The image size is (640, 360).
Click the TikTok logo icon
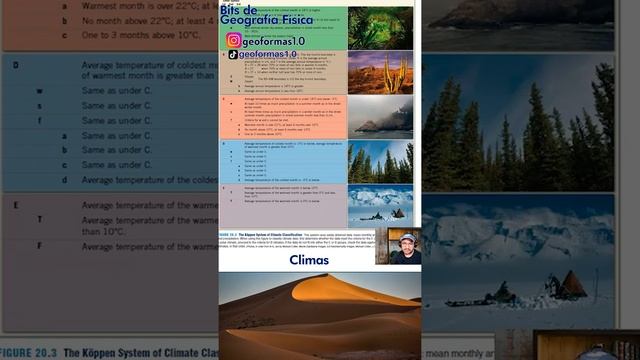click(233, 54)
